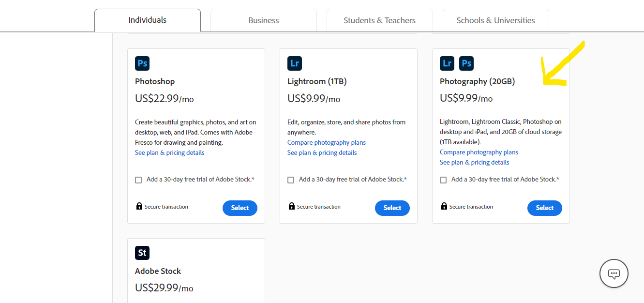
Task: Click Secure transaction text in Photoshop card
Action: [166, 207]
